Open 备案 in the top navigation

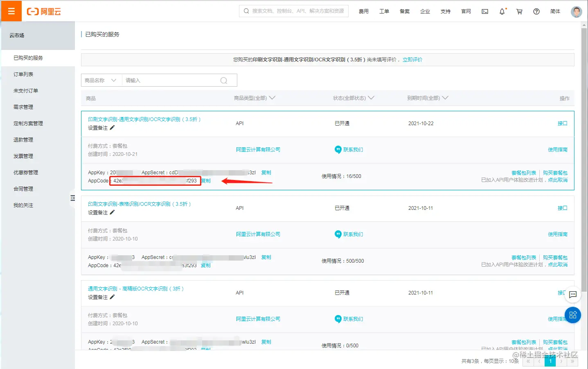click(405, 11)
